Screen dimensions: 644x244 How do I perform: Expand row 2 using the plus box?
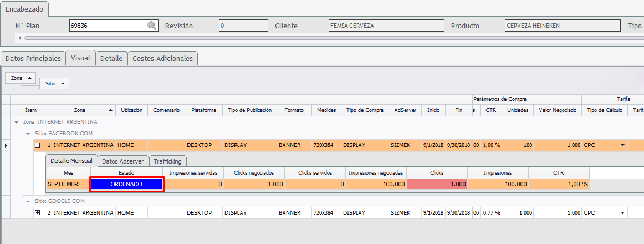38,212
